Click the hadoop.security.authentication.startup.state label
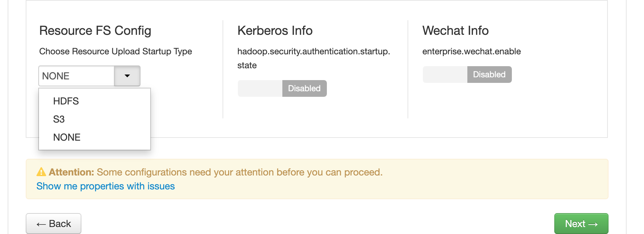This screenshot has height=234, width=644. (314, 52)
